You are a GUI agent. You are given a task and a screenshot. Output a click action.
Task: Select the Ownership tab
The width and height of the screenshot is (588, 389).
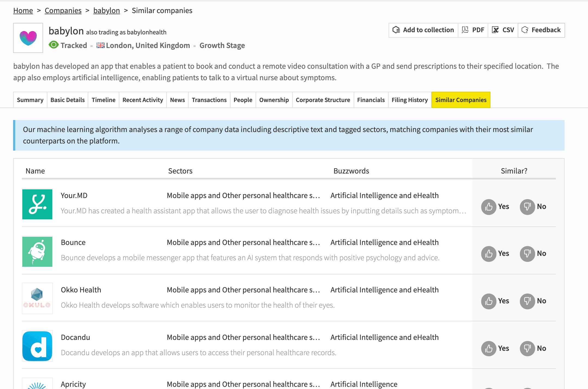coord(274,100)
